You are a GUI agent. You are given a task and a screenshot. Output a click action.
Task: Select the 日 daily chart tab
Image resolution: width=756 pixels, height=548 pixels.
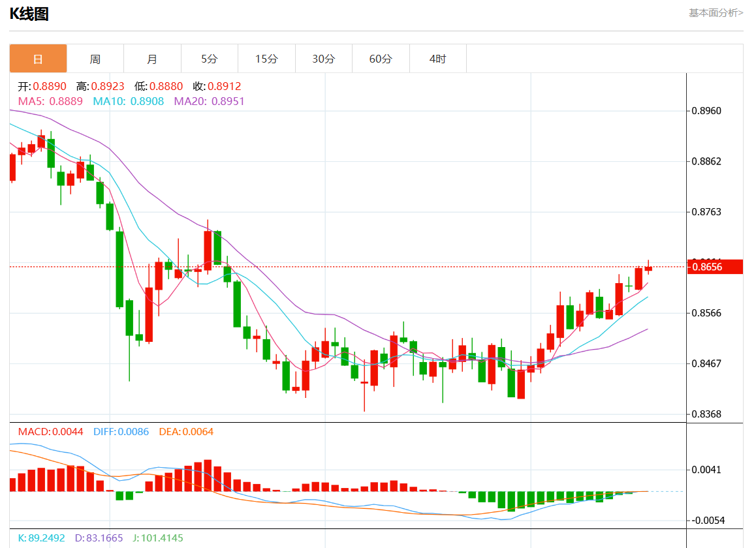click(x=38, y=59)
